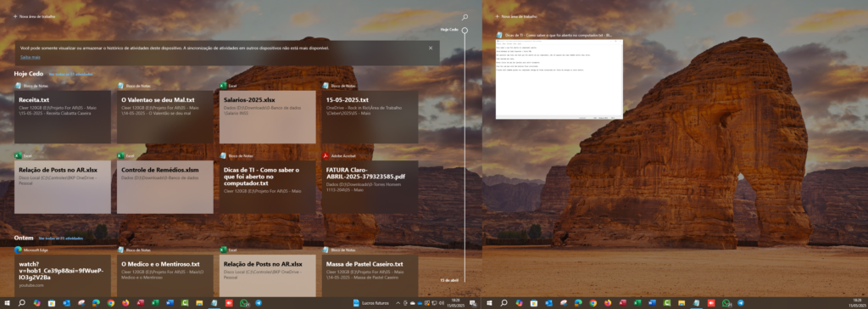Launch Camtasia from the secondary monitor's taskbar
The height and width of the screenshot is (309, 868).
point(667,303)
